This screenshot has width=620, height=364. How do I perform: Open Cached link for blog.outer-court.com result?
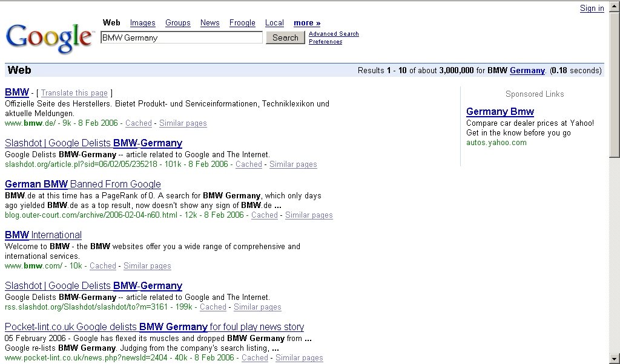click(x=265, y=215)
